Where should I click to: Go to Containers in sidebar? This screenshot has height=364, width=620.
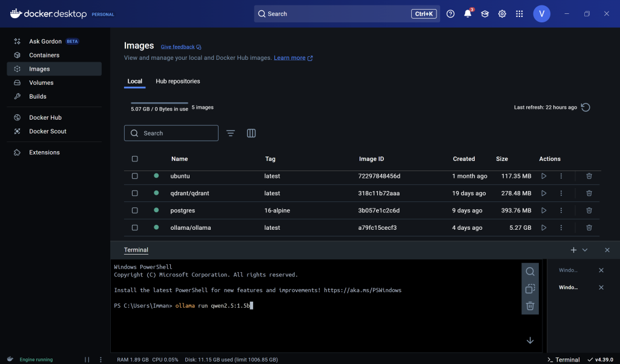pos(54,55)
